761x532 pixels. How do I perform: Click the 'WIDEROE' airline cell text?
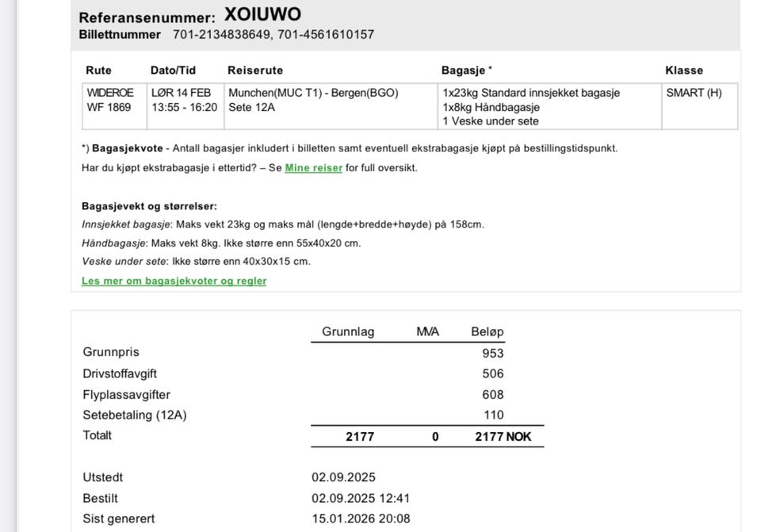click(110, 93)
